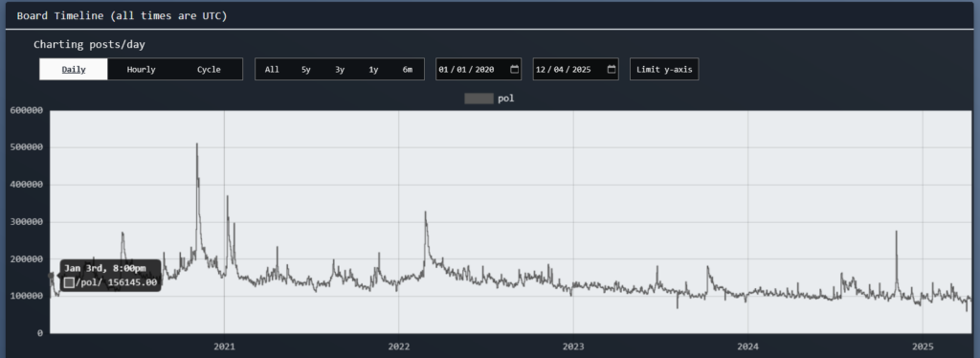Select the 1y time range
This screenshot has height=358, width=980.
(x=373, y=69)
